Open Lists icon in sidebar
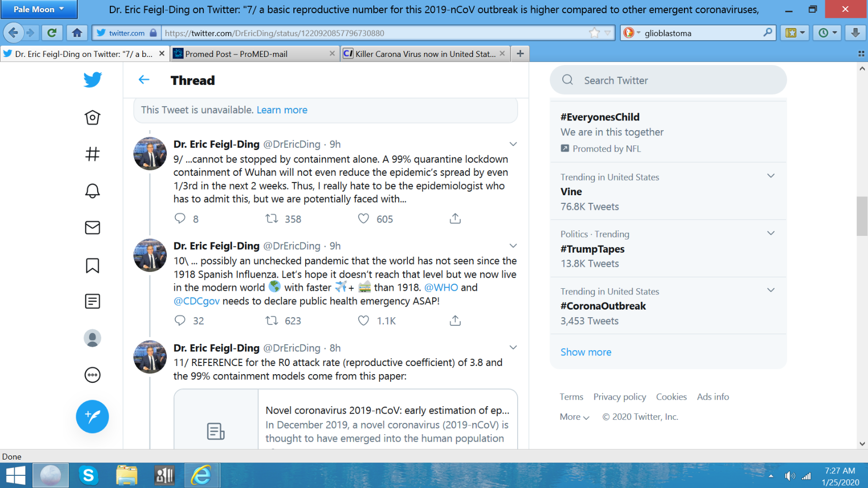868x488 pixels. tap(92, 301)
